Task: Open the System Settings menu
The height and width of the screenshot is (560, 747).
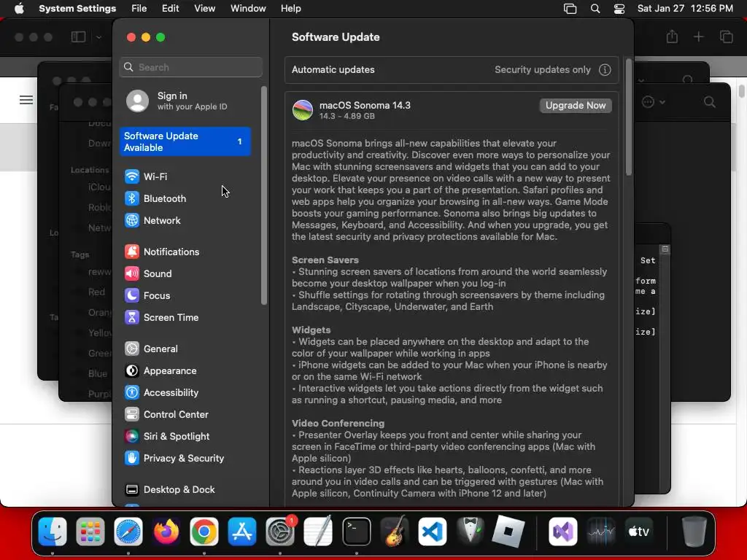Action: tap(77, 9)
